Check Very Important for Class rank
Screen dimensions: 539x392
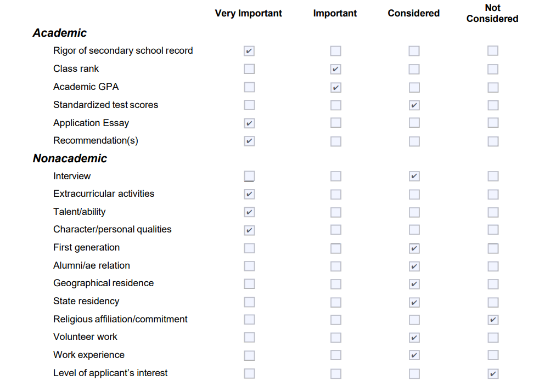249,69
